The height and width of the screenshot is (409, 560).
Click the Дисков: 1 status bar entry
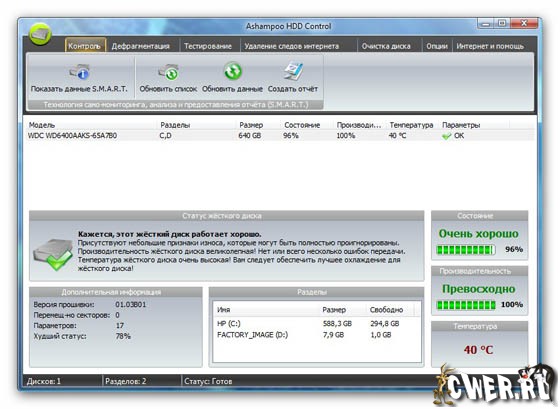44,381
